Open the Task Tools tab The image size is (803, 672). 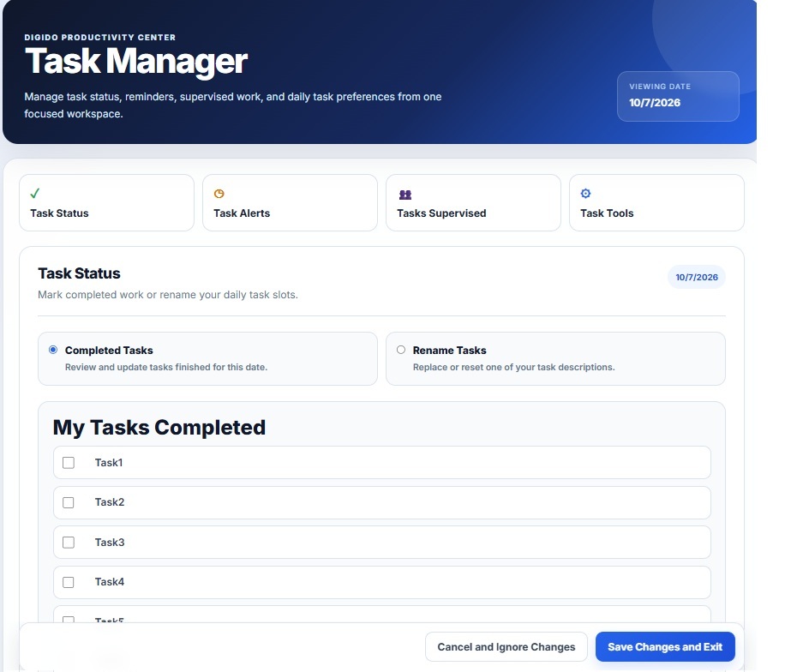tap(656, 203)
